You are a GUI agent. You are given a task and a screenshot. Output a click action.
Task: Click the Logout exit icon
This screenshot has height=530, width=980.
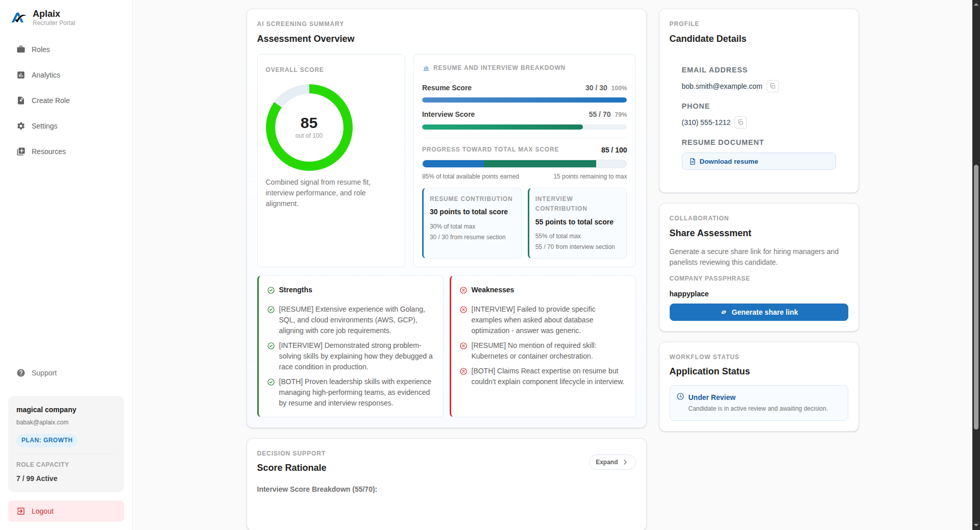tap(21, 511)
